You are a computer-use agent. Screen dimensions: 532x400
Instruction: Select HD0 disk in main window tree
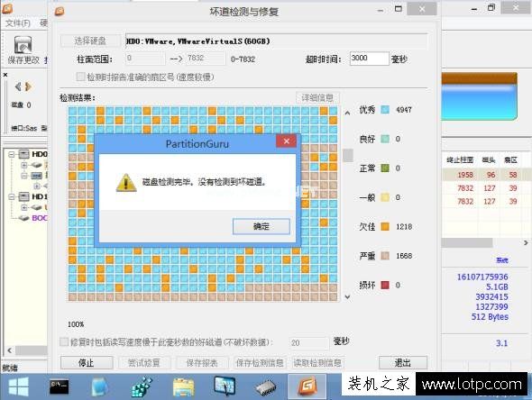point(40,154)
